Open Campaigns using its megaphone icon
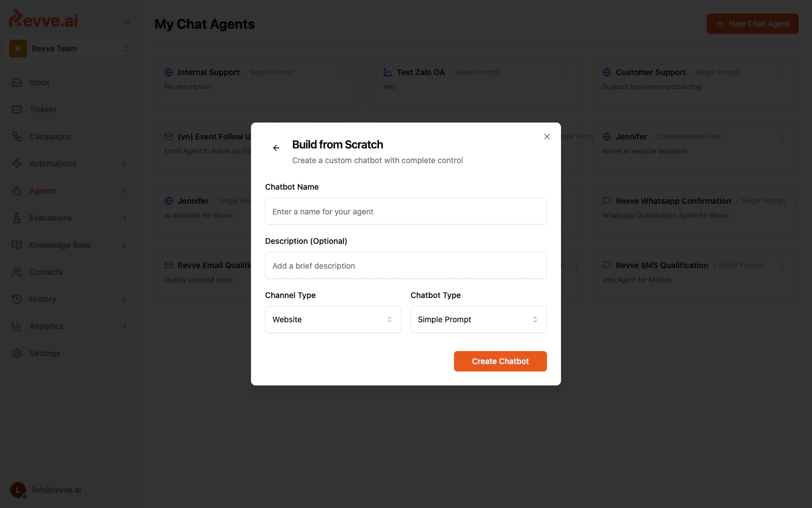The height and width of the screenshot is (508, 812). (16, 137)
